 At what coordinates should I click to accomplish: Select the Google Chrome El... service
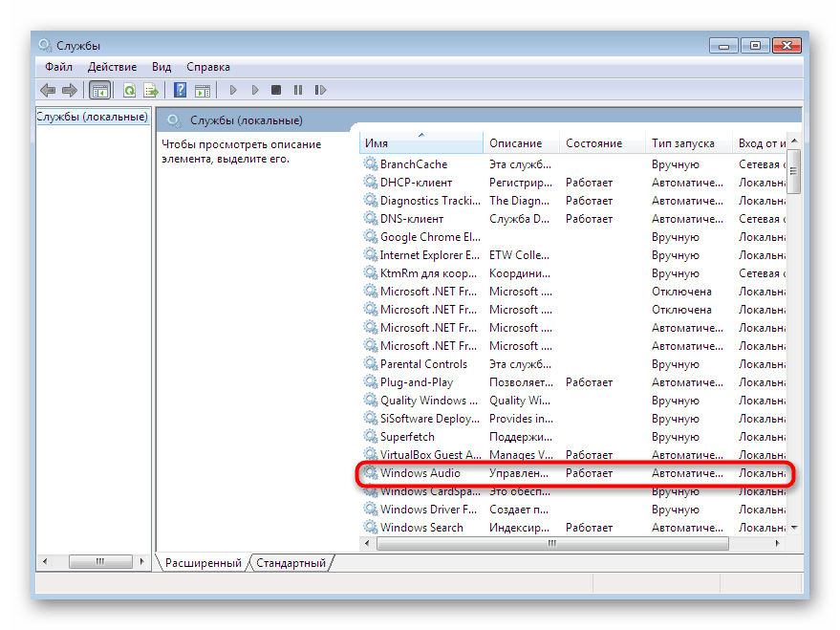point(430,237)
